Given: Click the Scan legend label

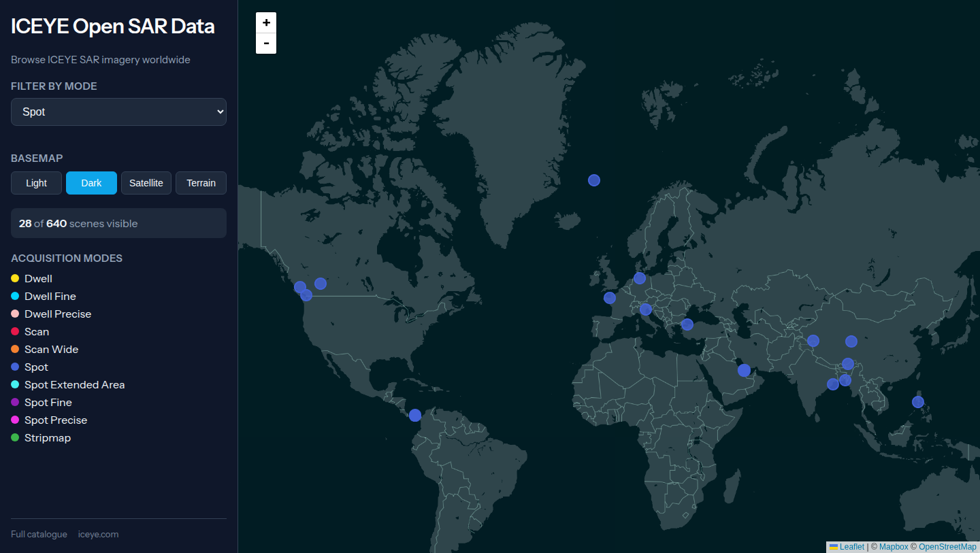Looking at the screenshot, I should [37, 332].
